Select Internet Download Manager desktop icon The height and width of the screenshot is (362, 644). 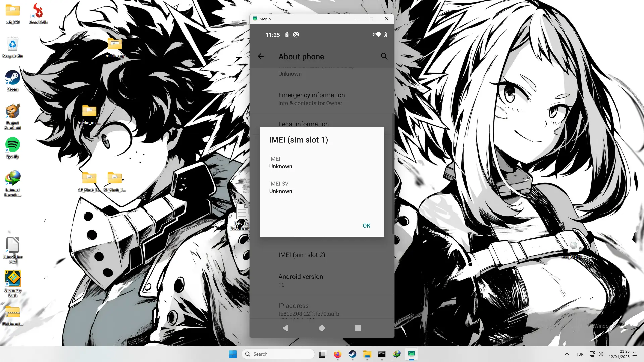tap(13, 183)
